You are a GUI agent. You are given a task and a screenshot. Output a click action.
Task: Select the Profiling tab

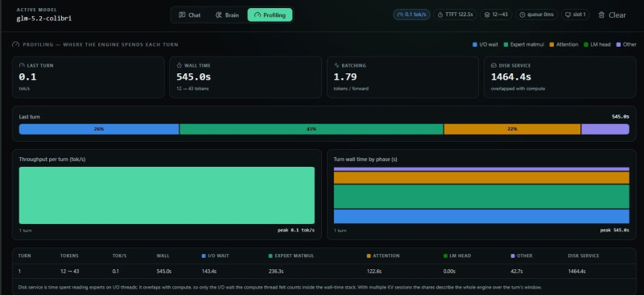270,15
